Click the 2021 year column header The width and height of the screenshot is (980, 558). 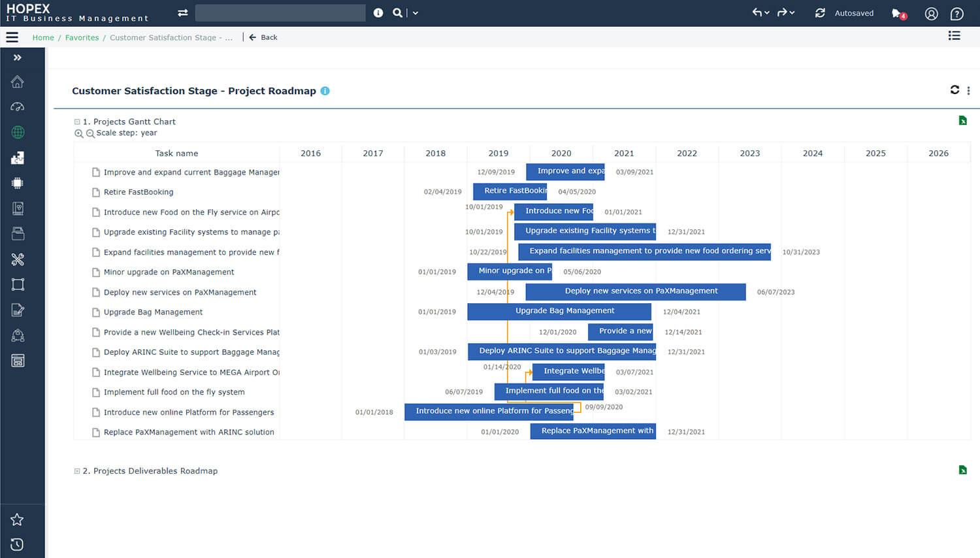(x=624, y=154)
